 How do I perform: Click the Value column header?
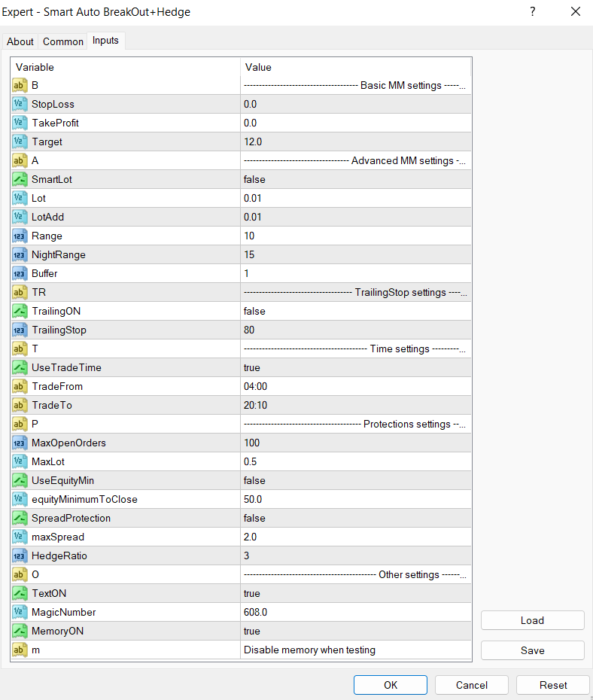pos(356,67)
